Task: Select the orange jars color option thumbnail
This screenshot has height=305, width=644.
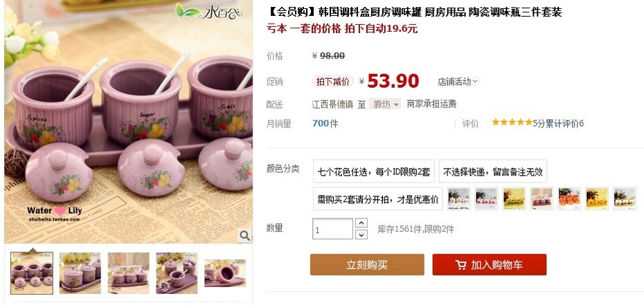Action: point(569,198)
